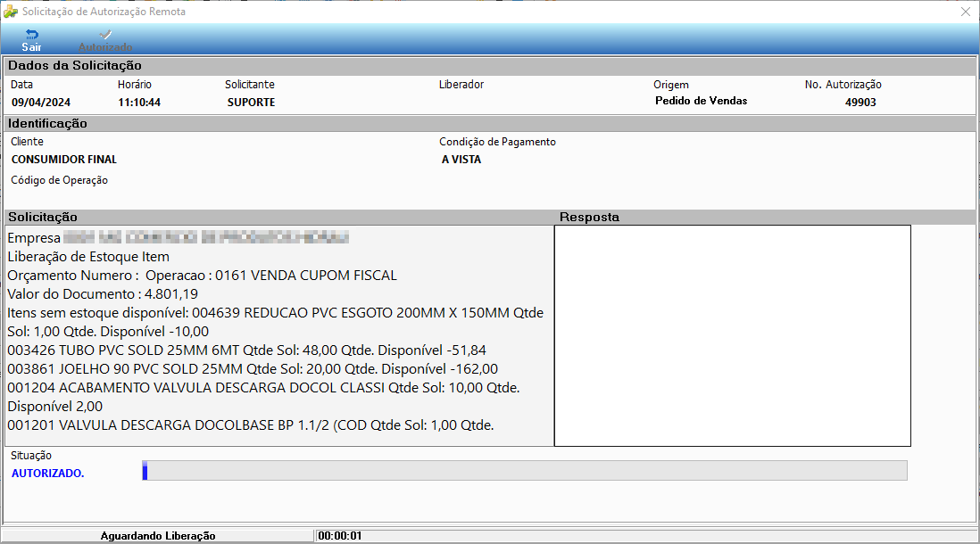Click the Identificação section header

47,124
